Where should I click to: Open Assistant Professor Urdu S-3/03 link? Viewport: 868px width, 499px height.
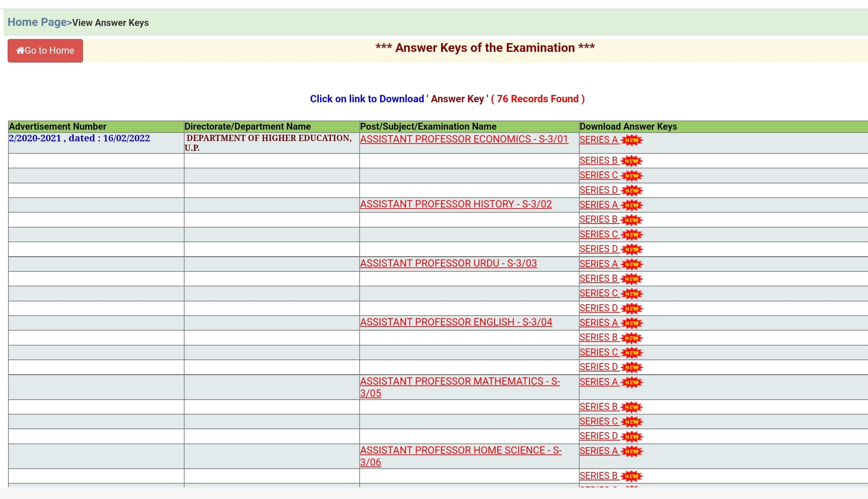click(448, 263)
